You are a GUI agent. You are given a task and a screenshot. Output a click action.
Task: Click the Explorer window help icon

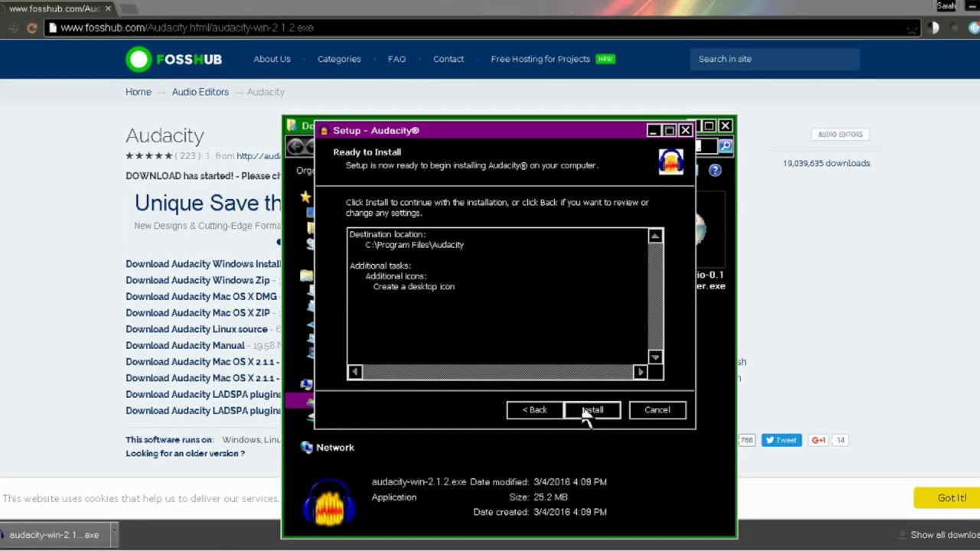click(715, 171)
